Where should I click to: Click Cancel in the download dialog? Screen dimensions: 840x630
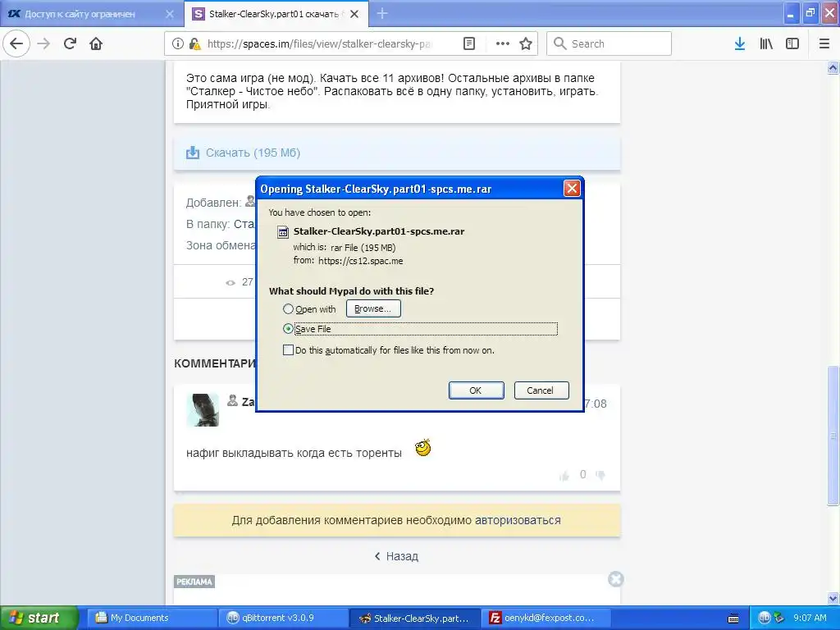541,390
